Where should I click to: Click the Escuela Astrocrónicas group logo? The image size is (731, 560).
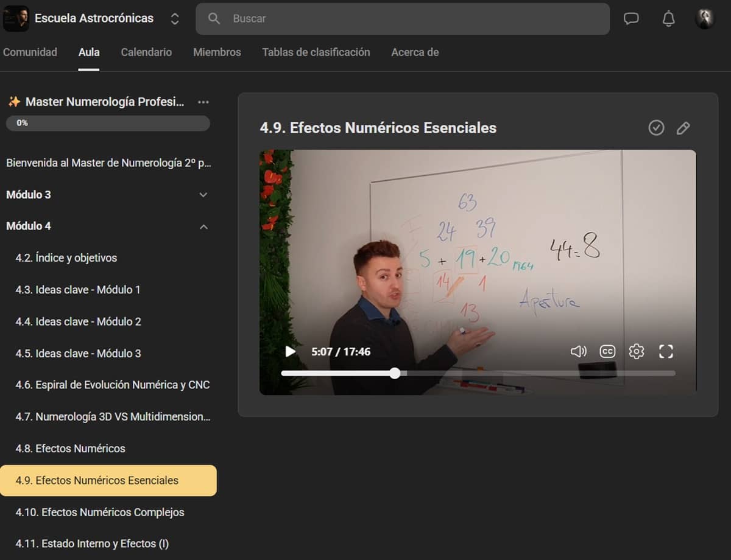point(16,19)
